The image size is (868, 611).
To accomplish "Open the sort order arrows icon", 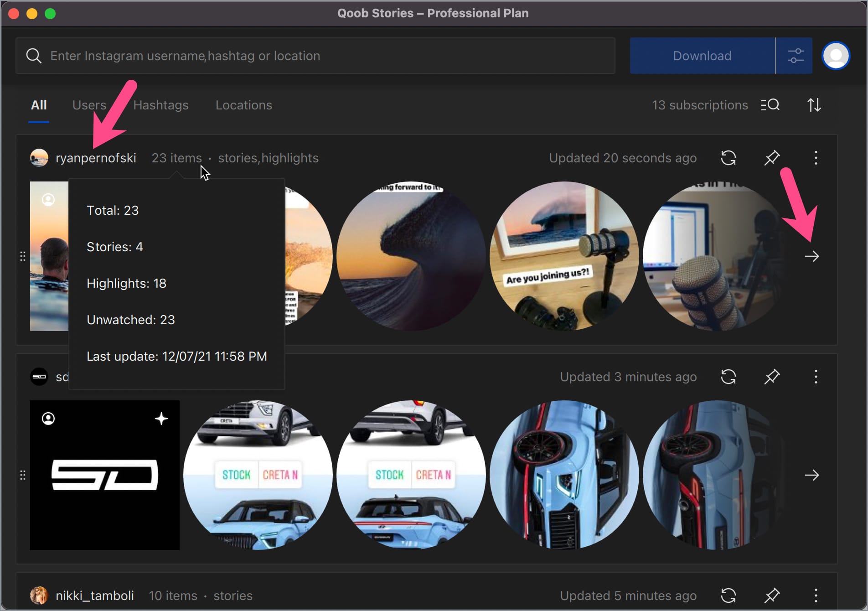I will point(814,105).
